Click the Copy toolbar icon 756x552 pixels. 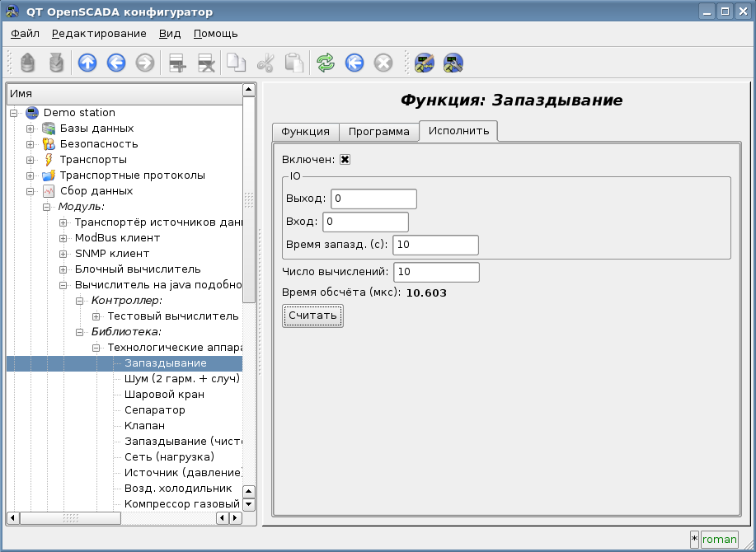(237, 63)
